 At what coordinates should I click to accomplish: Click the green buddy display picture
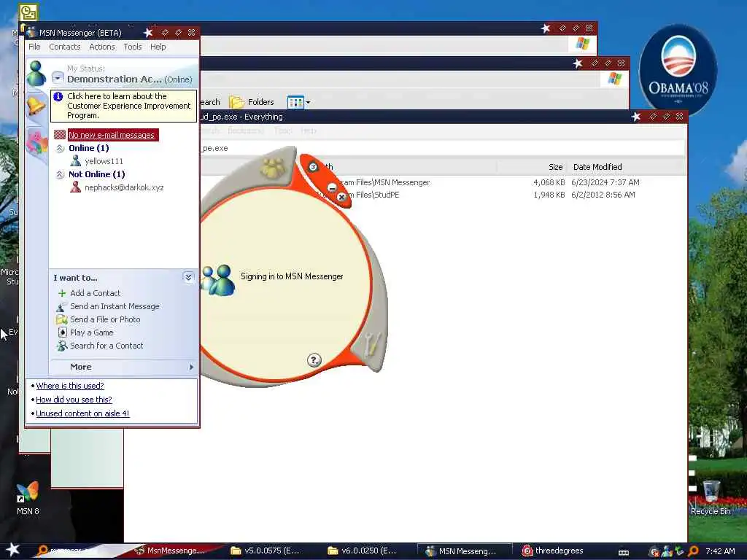tap(36, 74)
